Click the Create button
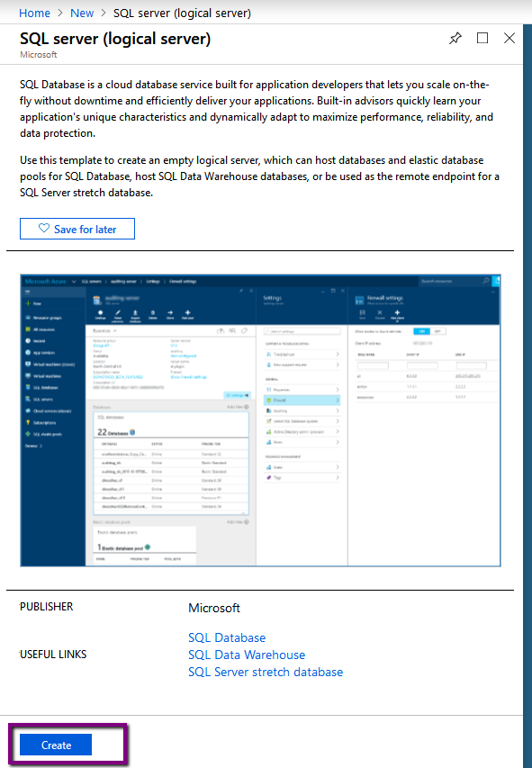The width and height of the screenshot is (532, 768). 56,745
